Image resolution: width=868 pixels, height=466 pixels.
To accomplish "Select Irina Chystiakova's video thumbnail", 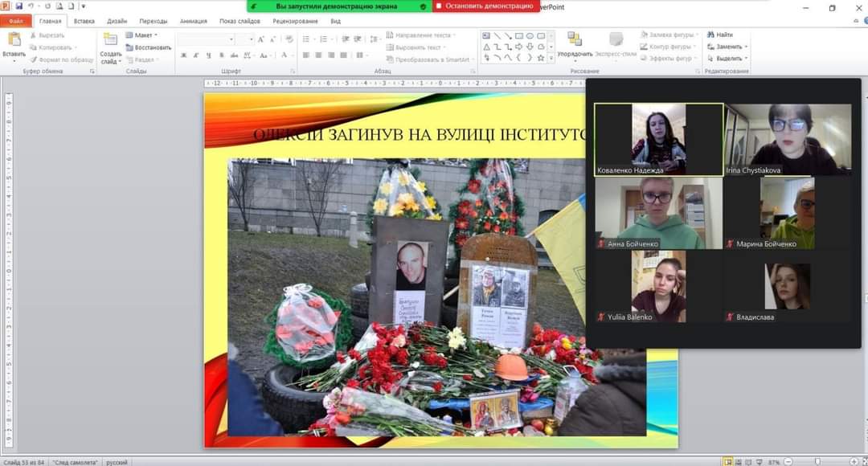I will pyautogui.click(x=788, y=139).
